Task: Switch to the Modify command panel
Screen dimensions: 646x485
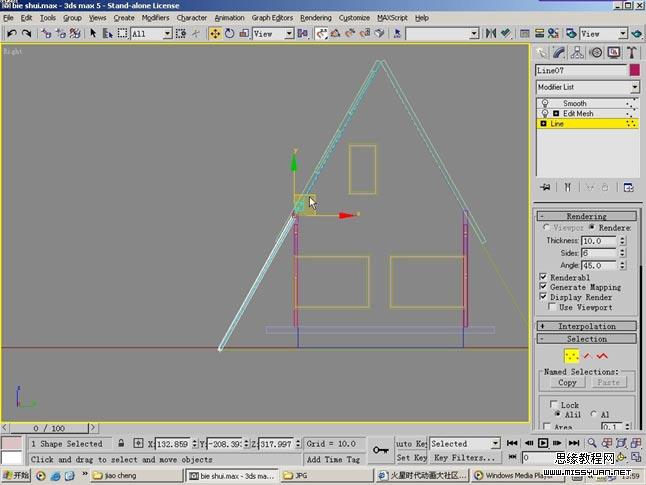Action: click(559, 52)
